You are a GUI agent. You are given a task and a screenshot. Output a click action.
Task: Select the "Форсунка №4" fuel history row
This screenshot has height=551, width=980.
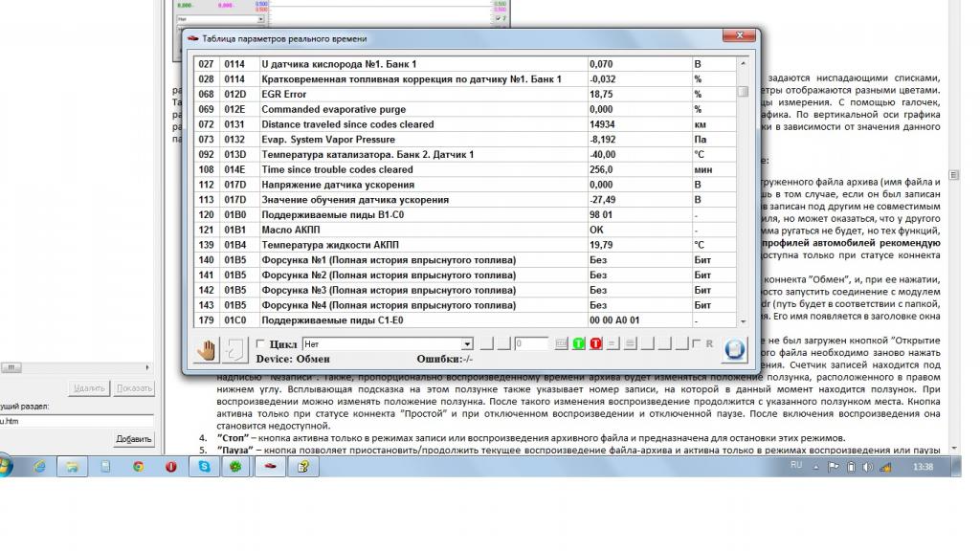(465, 305)
